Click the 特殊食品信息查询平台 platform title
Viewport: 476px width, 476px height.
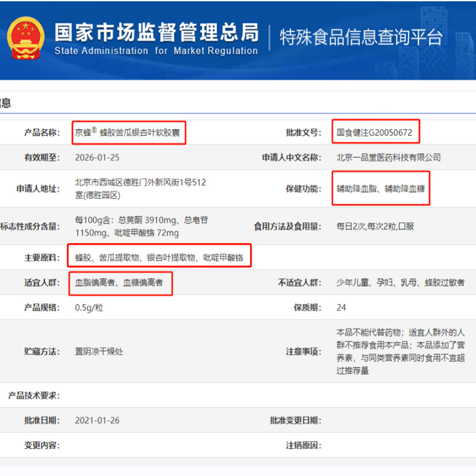361,37
